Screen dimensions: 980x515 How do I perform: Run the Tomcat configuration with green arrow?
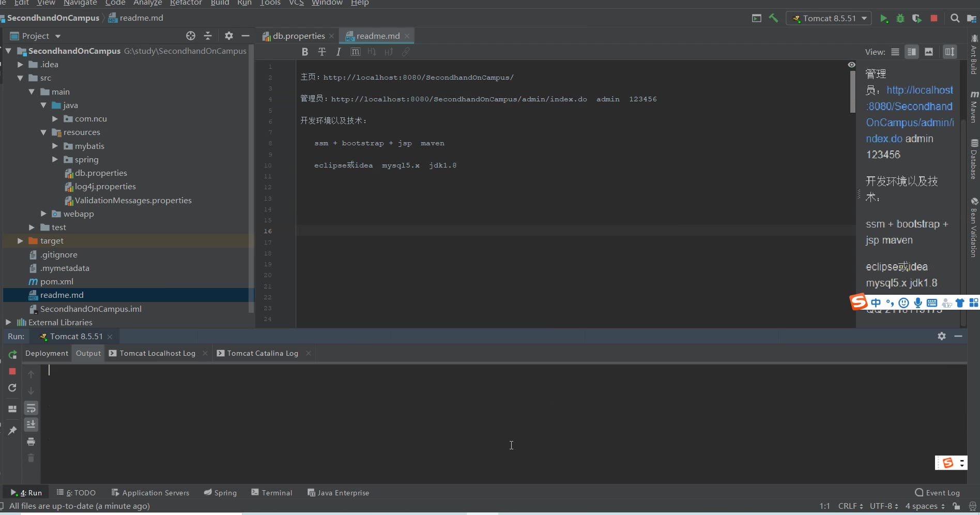point(884,19)
